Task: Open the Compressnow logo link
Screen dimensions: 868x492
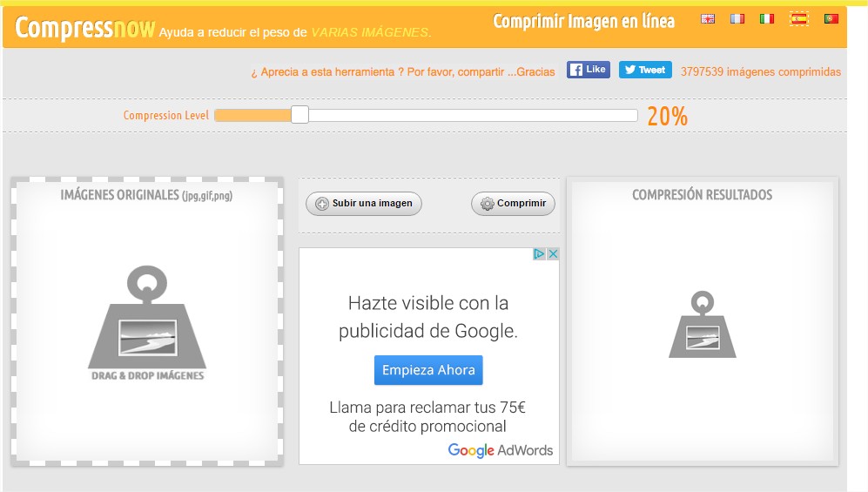Action: 84,29
